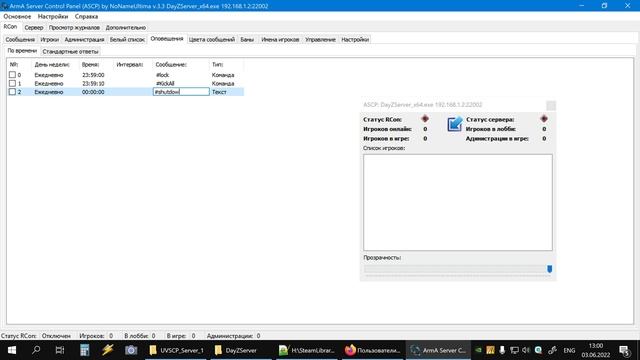Go to the Администрация sub-tab
Screen dimensions: 640x360
[x=84, y=40]
